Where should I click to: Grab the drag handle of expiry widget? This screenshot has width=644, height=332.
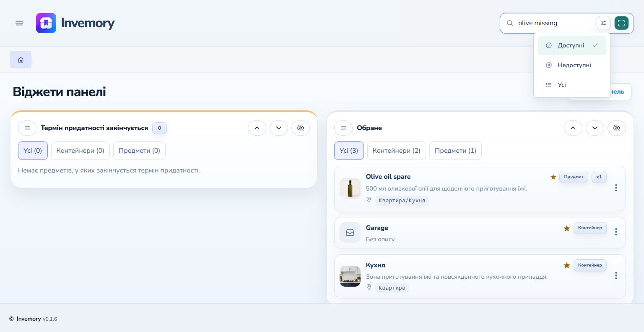[x=27, y=128]
